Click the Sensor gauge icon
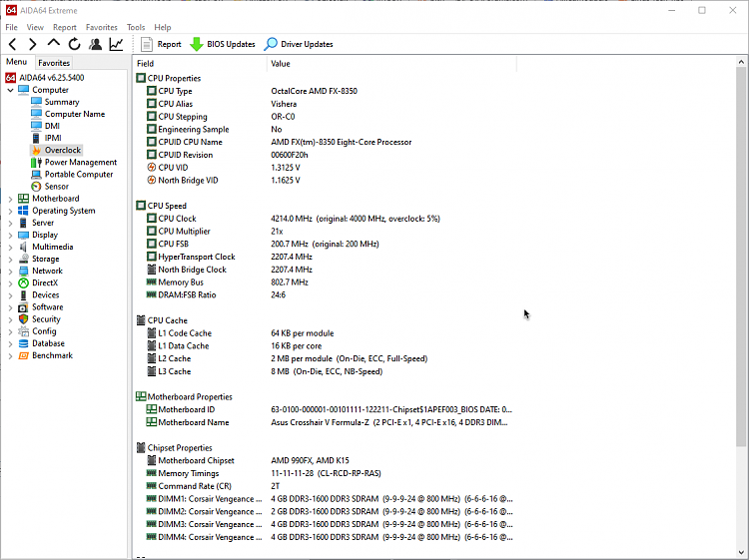This screenshot has height=560, width=749. (36, 187)
